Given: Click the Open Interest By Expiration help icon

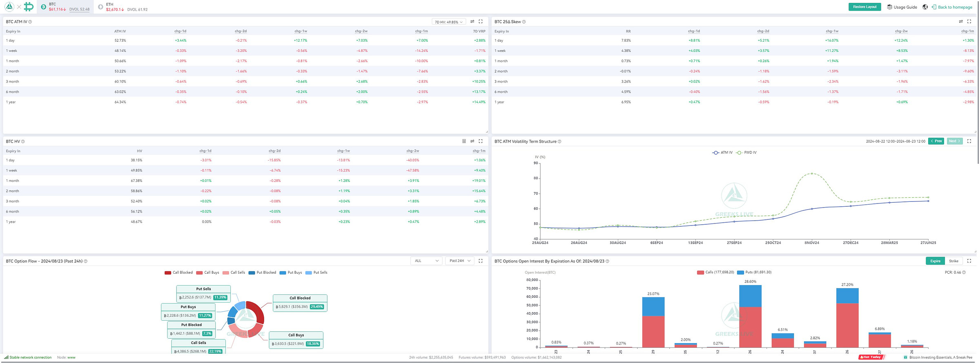Looking at the screenshot, I should (x=607, y=261).
